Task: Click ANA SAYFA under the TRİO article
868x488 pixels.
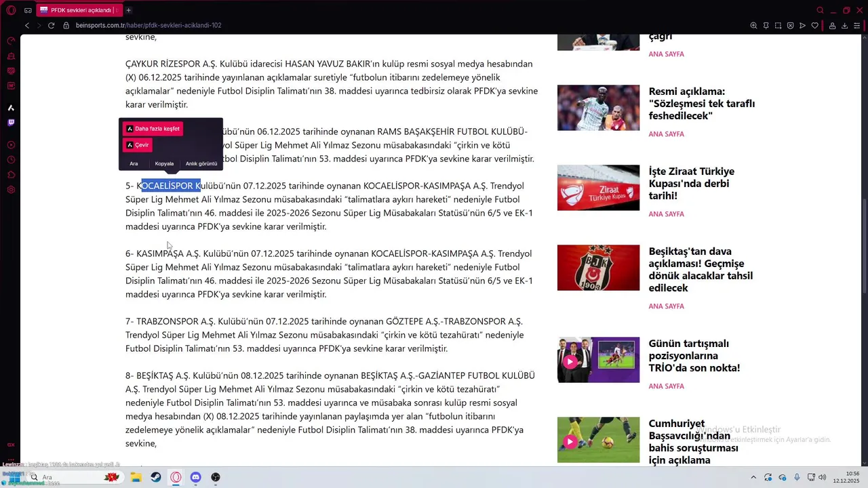Action: coord(666,386)
